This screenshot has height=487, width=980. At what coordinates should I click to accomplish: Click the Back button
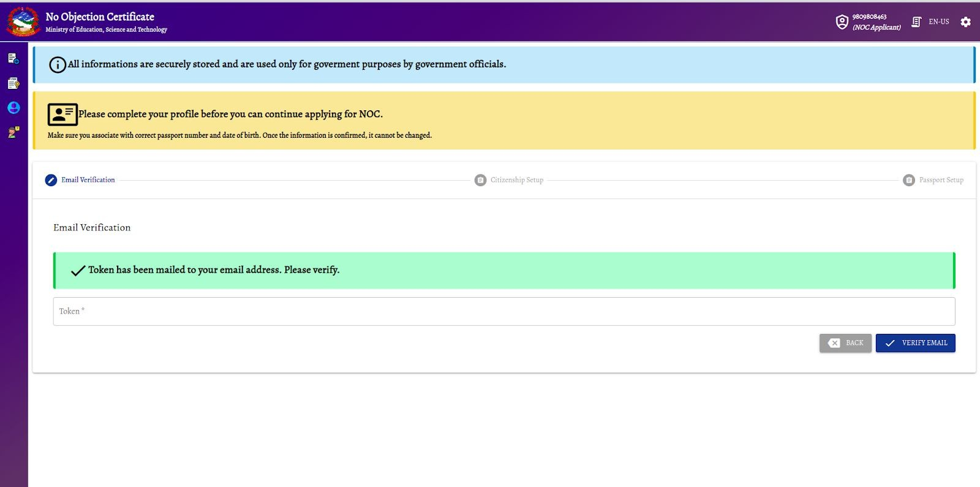tap(845, 343)
